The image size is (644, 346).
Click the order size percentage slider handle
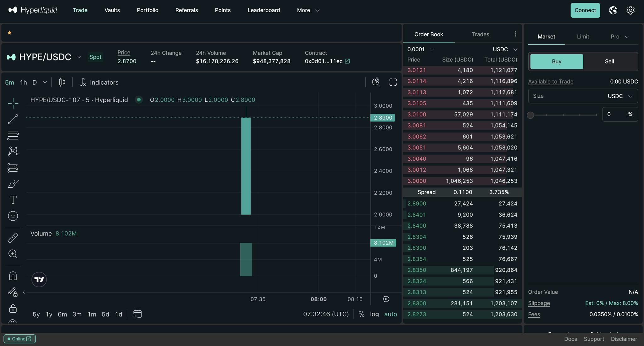point(530,115)
